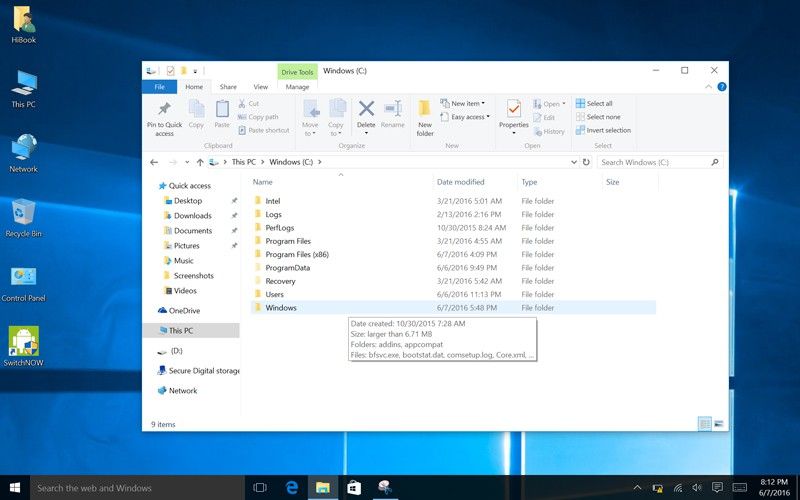Viewport: 800px width, 500px height.
Task: Sort by the Name column header
Action: (263, 182)
